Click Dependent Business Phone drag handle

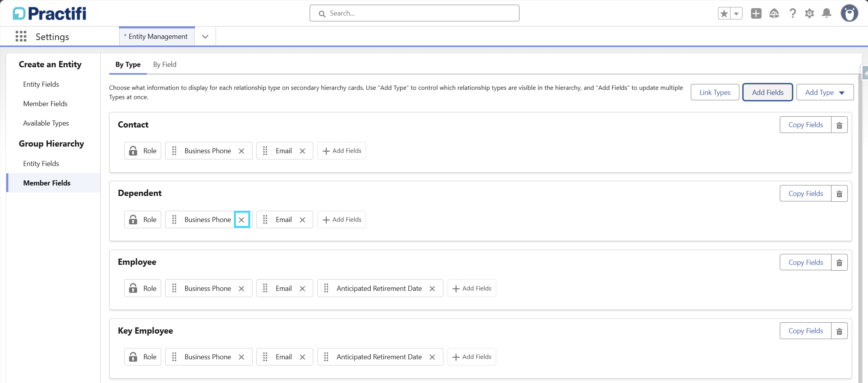(174, 220)
